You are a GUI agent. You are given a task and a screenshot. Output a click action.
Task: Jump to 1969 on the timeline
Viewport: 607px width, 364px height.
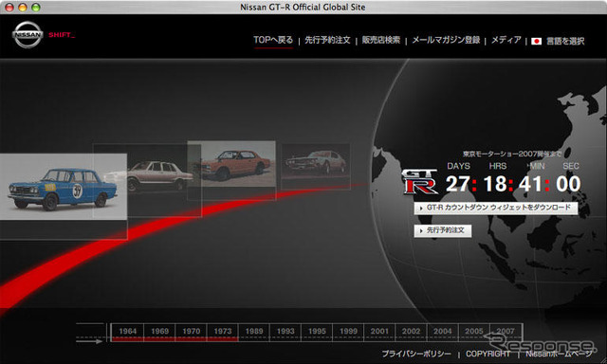click(x=159, y=332)
